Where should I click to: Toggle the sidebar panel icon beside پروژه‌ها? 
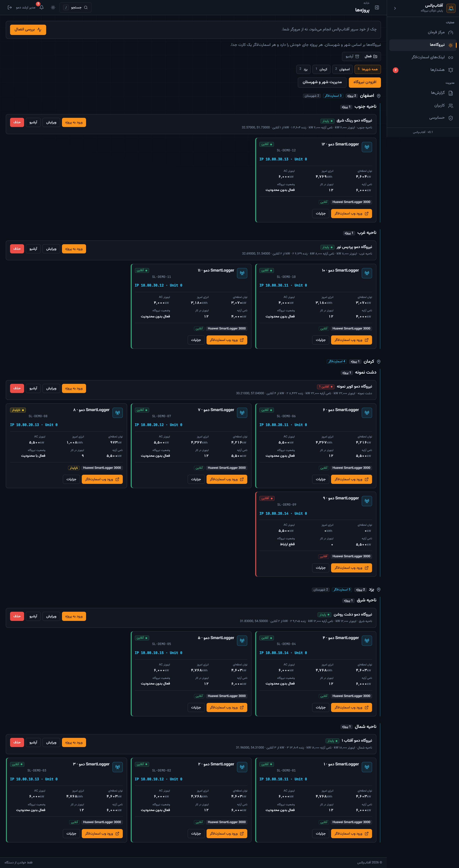377,8
